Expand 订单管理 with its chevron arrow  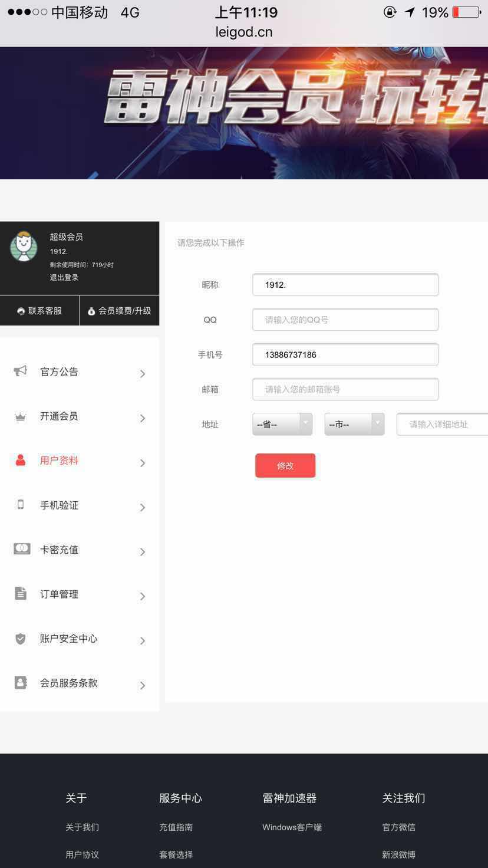[x=143, y=596]
